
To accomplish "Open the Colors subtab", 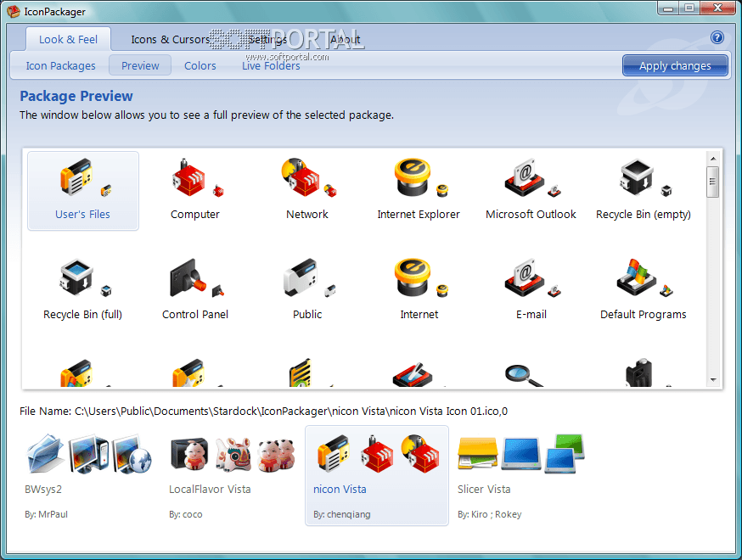I will 200,65.
